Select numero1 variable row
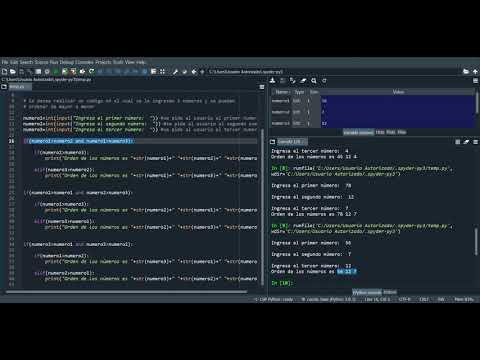Viewport: 480px width, 360px height. (x=373, y=101)
